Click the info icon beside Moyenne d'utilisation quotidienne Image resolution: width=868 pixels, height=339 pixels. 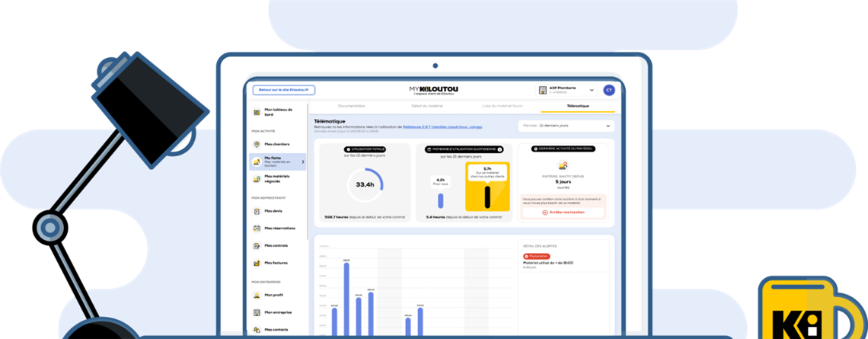(x=500, y=149)
